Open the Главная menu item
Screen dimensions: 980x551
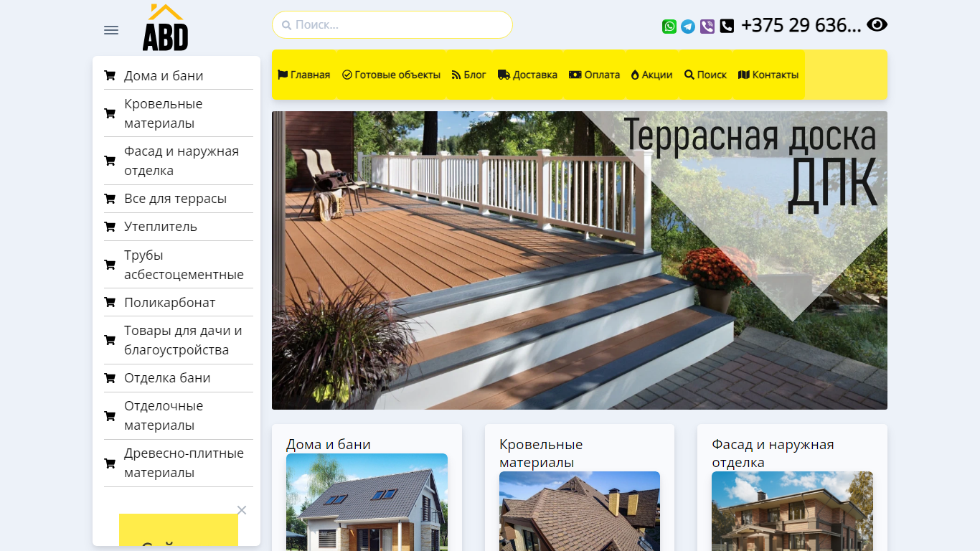point(304,75)
